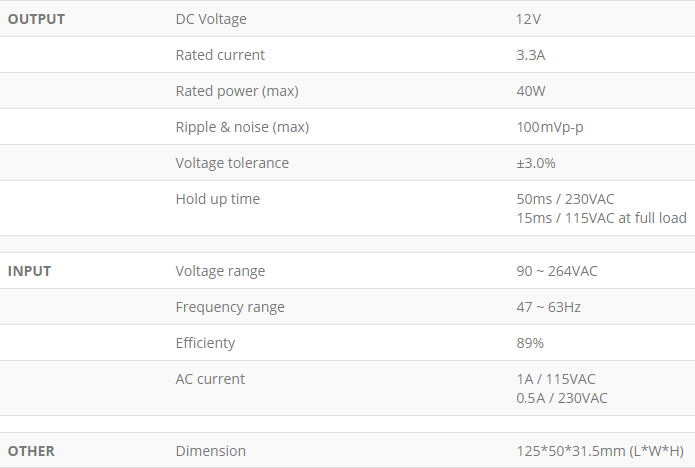Click the INPUT section heading
Image resolution: width=695 pixels, height=468 pixels.
click(x=29, y=271)
